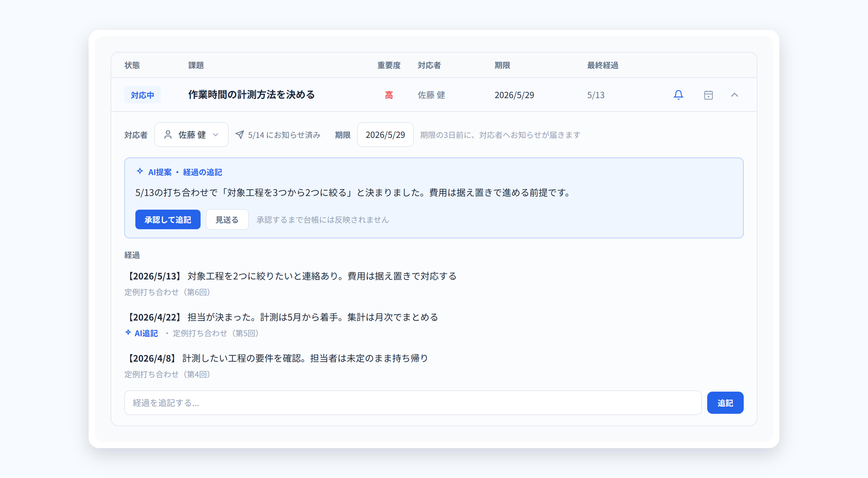The image size is (868, 478).
Task: Click the 期限 date field 2026/5/29
Action: (385, 135)
